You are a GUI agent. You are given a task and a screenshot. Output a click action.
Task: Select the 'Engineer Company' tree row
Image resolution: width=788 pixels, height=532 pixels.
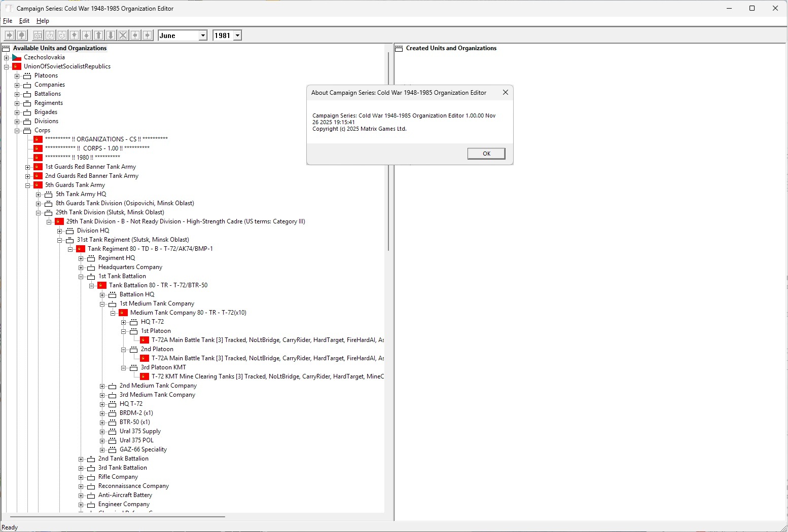point(124,504)
